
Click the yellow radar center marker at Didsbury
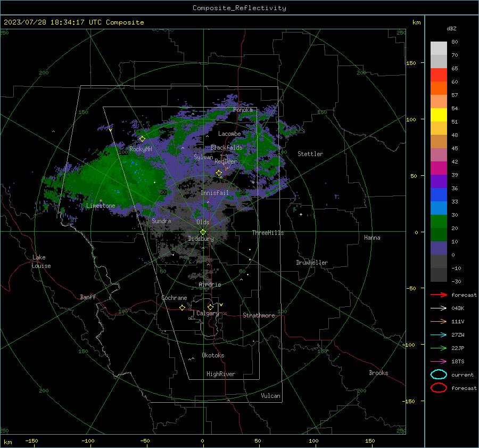pyautogui.click(x=203, y=232)
